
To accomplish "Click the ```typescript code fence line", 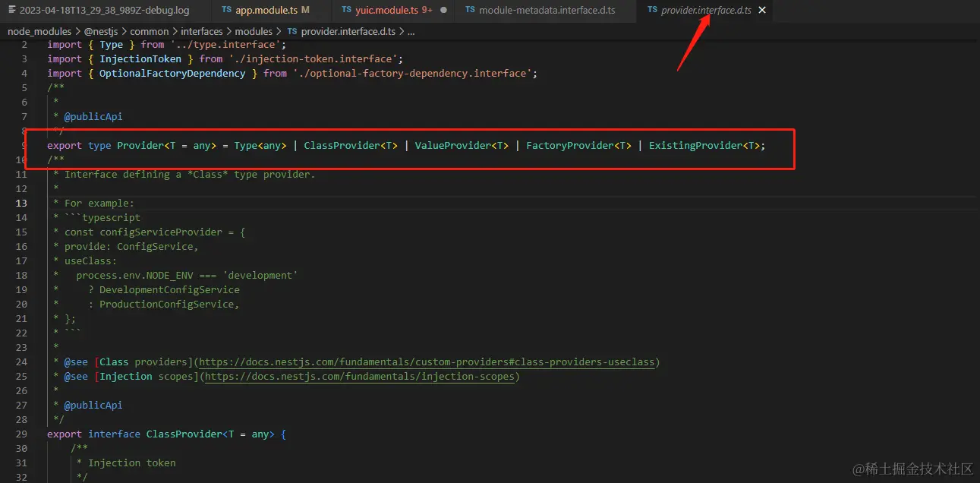I will 102,218.
